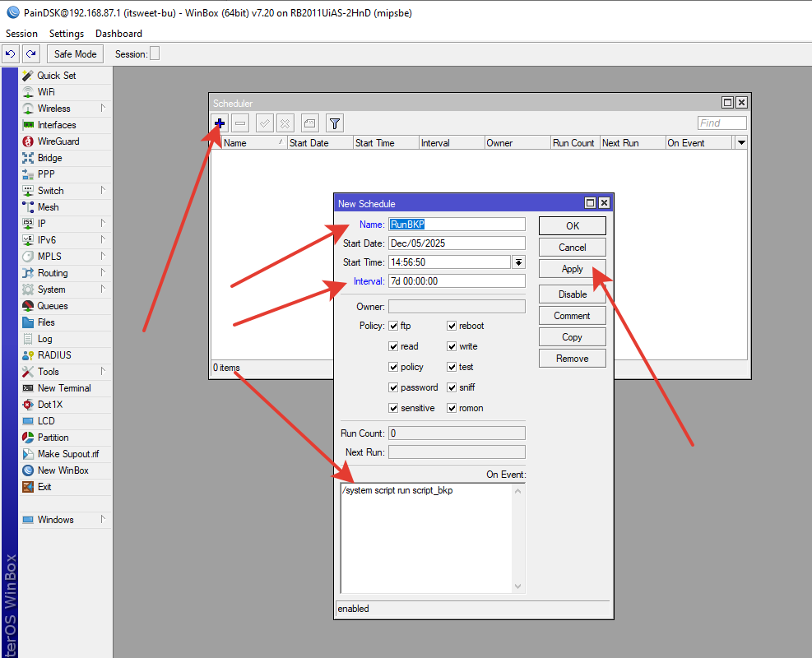The image size is (812, 658).
Task: Open the Session menu
Action: click(x=21, y=34)
